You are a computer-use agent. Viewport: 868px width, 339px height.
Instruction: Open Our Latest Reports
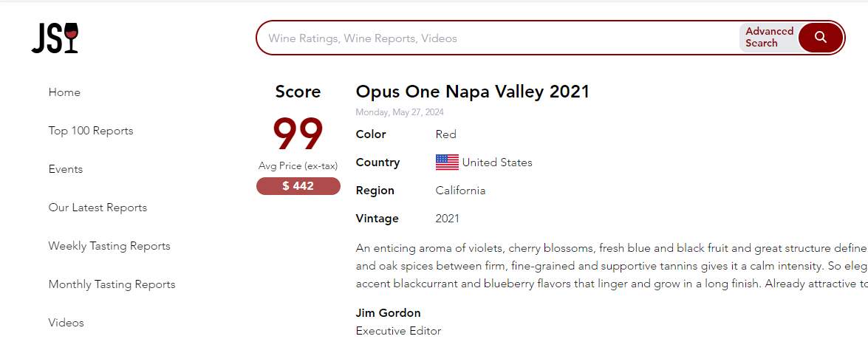(x=98, y=208)
